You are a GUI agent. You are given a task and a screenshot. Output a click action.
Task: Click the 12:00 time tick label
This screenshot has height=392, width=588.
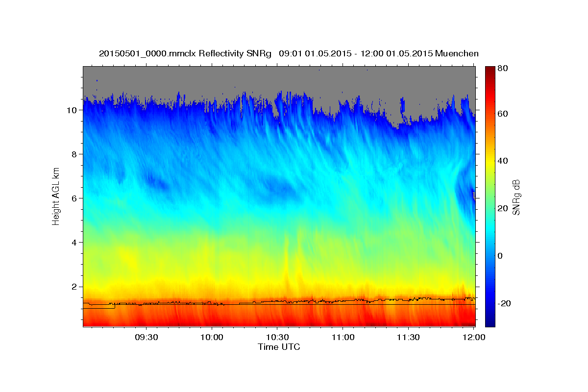click(x=474, y=338)
